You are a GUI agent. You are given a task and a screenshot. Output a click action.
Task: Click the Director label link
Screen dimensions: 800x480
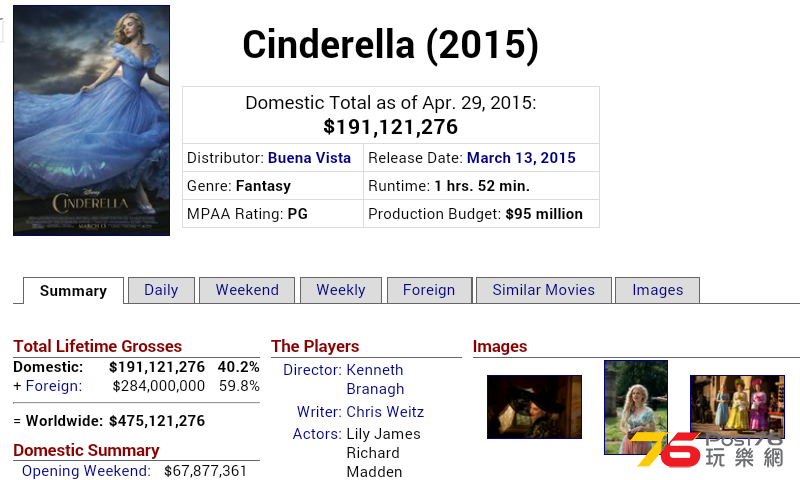pos(312,370)
